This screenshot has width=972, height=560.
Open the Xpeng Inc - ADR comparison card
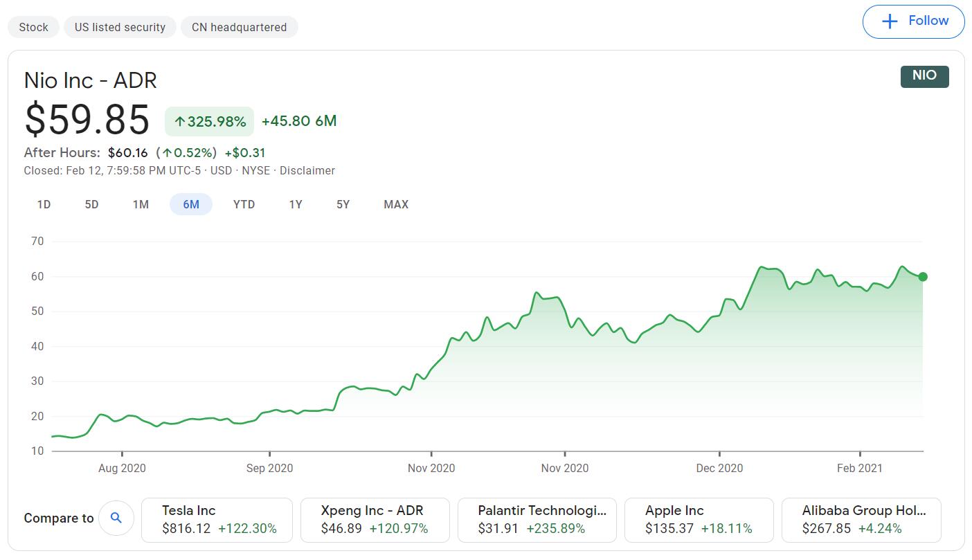click(x=375, y=520)
